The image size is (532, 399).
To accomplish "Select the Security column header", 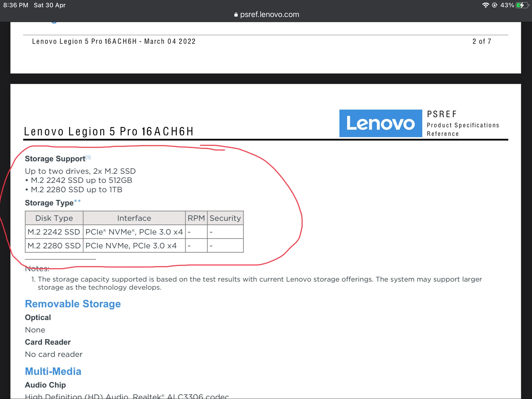I will pos(225,218).
